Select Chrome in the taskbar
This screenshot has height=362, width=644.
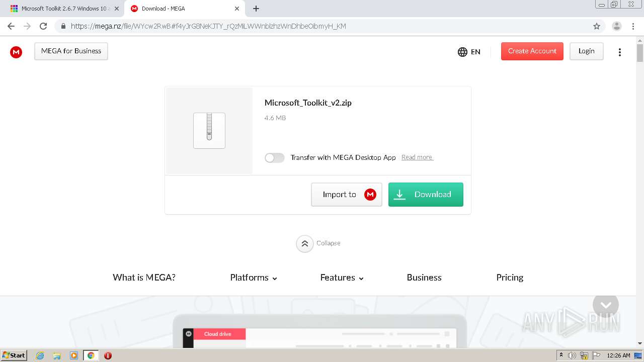[91, 355]
